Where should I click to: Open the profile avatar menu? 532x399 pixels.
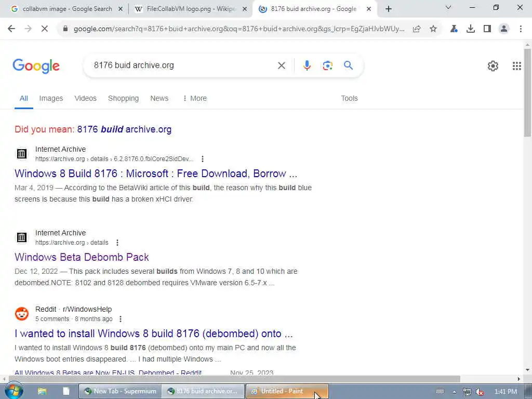504,29
